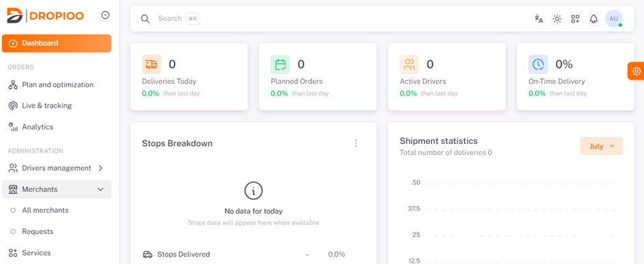Click the Planned Orders calendar icon
The height and width of the screenshot is (264, 644).
click(281, 65)
